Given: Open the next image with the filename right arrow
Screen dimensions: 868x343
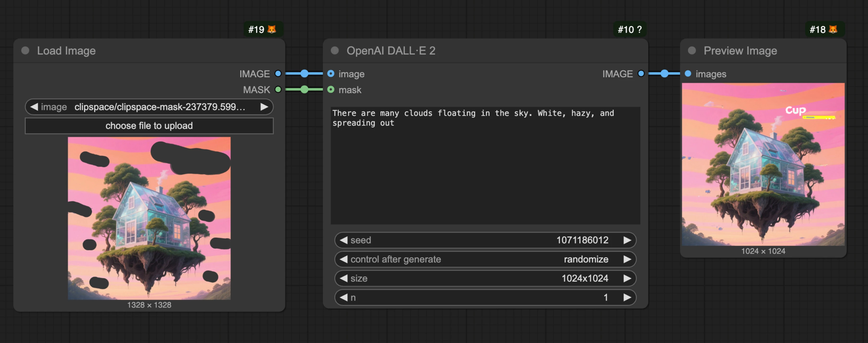Looking at the screenshot, I should coord(264,107).
